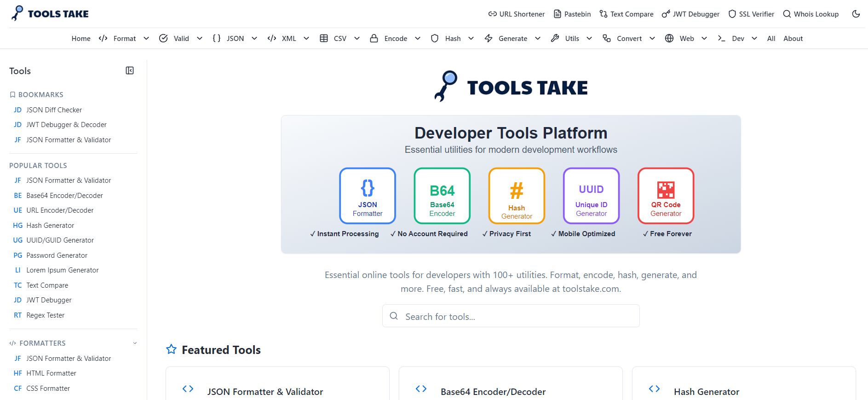Screen dimensions: 868x400
Task: Click the Utils wrench icon
Action: pos(555,38)
